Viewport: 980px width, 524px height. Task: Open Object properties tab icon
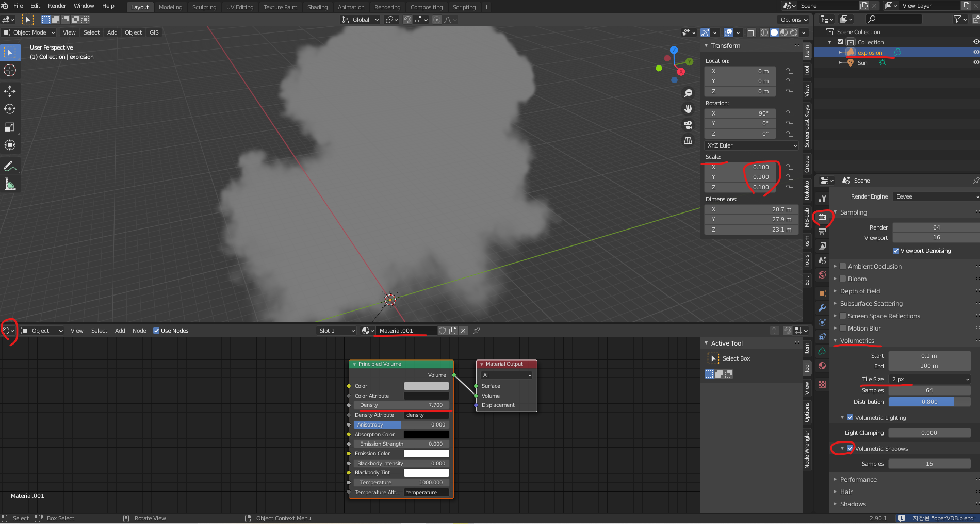(822, 293)
